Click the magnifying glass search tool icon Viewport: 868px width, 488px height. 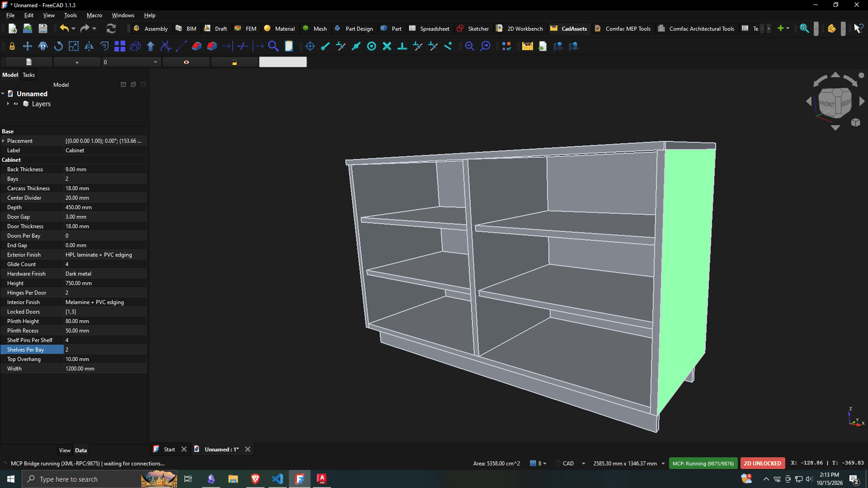[x=274, y=46]
